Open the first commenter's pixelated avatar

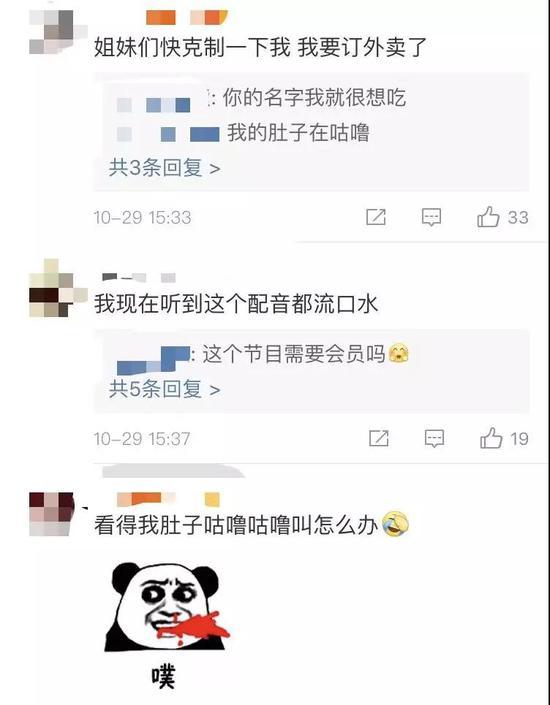tap(57, 32)
